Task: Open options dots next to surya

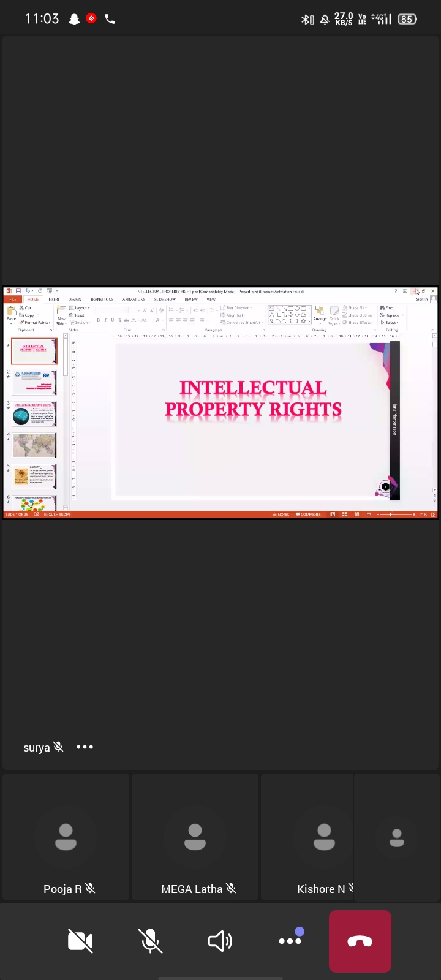Action: [85, 747]
